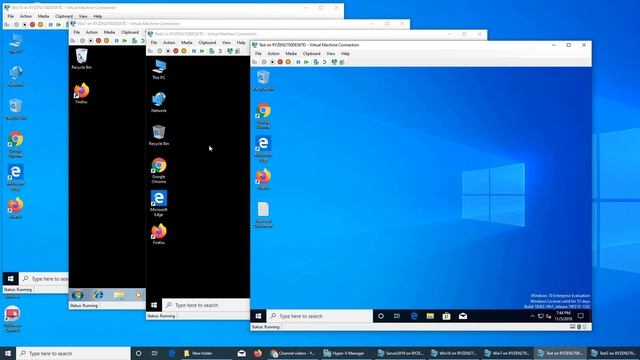
Task: Toggle Enhanced Session icon in Test window toolbar
Action: click(334, 62)
